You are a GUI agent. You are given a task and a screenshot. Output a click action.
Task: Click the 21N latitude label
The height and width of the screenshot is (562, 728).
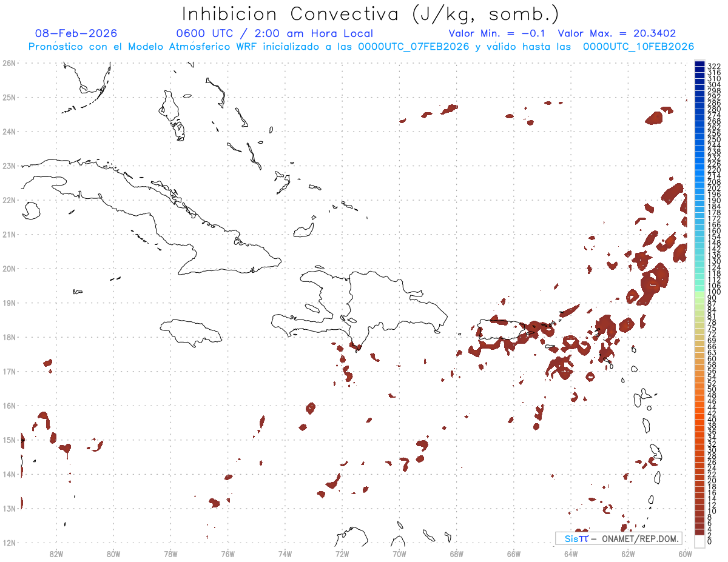click(8, 234)
